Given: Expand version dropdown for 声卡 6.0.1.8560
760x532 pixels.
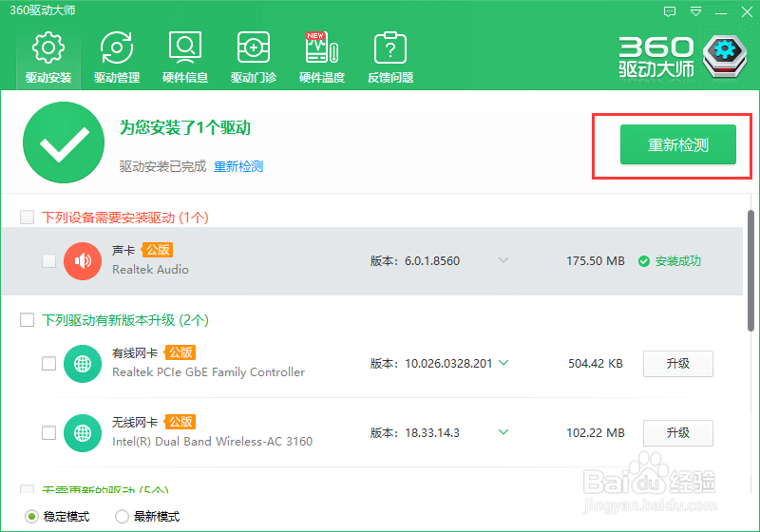Looking at the screenshot, I should click(503, 260).
